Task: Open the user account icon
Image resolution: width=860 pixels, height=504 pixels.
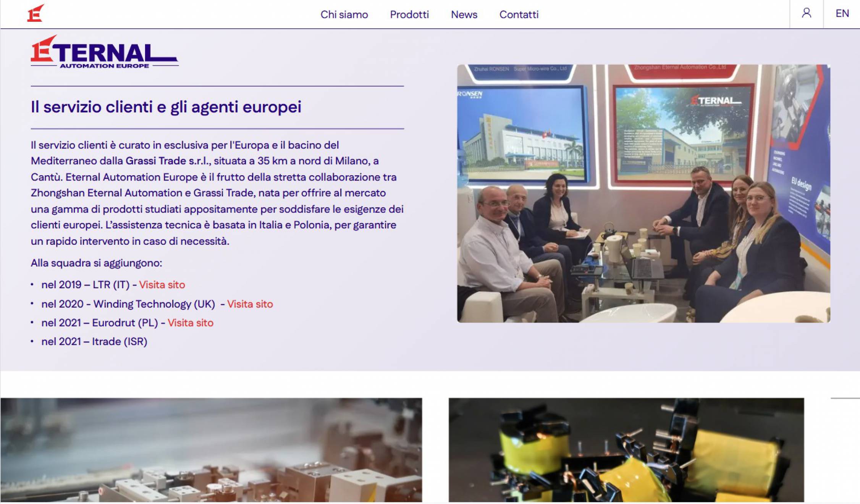Action: [806, 13]
